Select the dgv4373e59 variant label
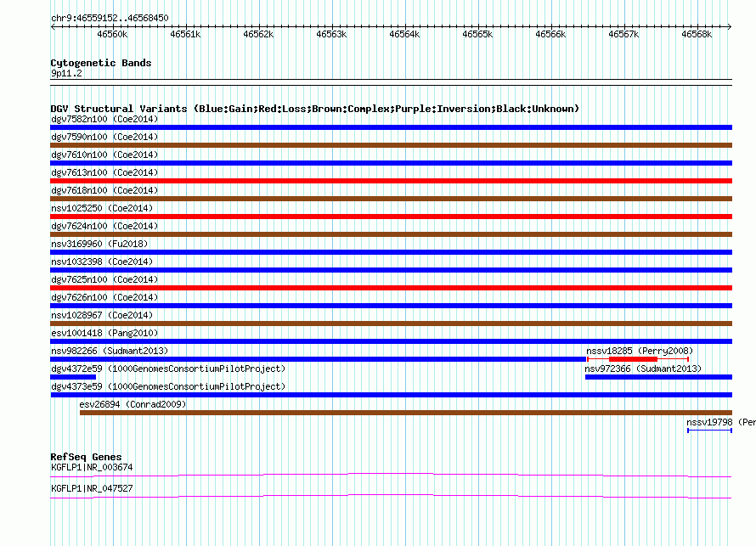 point(168,386)
